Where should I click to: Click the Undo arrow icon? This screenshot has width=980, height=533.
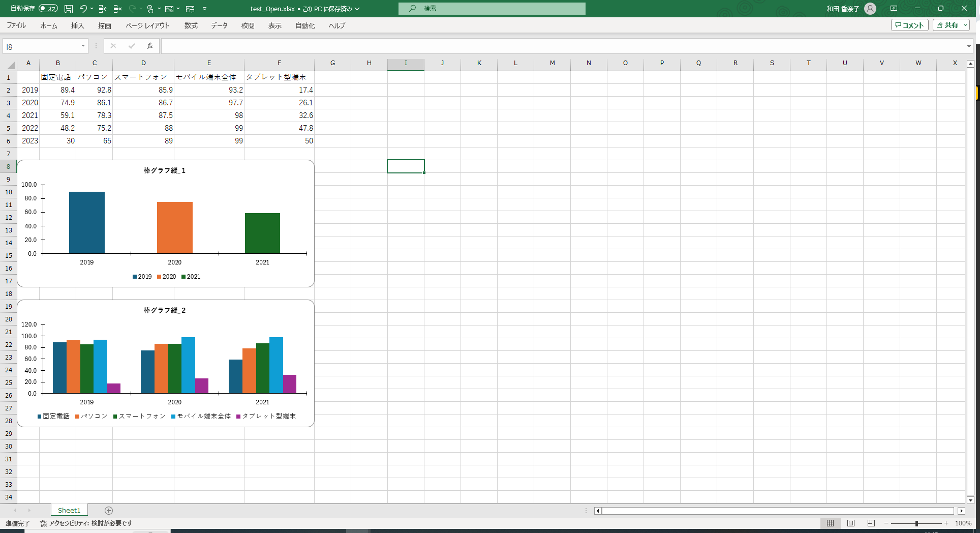[83, 9]
